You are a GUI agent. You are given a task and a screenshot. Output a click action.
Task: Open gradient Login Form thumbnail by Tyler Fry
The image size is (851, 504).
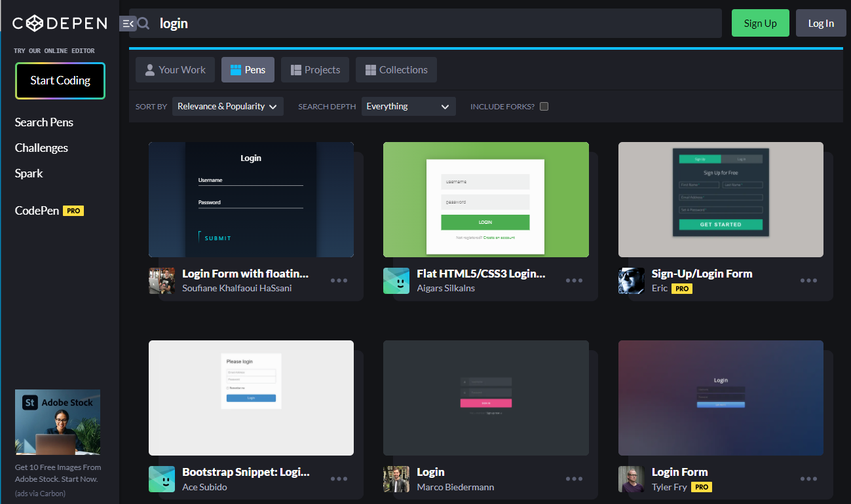click(721, 398)
